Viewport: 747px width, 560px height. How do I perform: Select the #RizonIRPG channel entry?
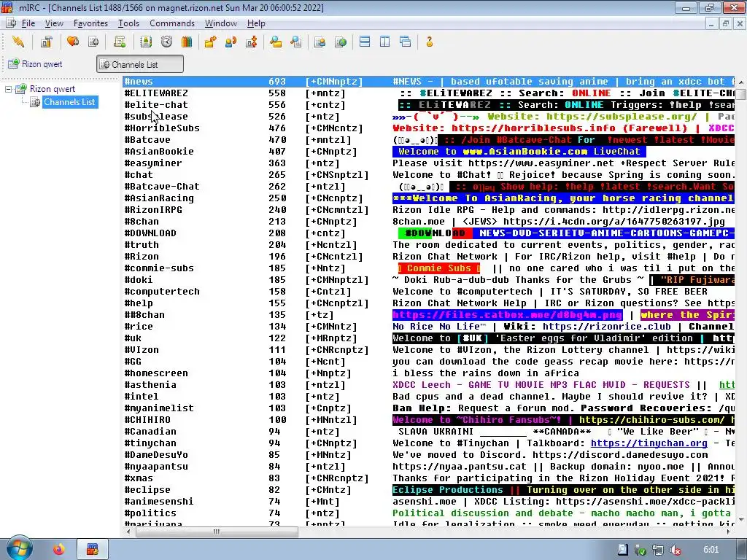(x=429, y=210)
